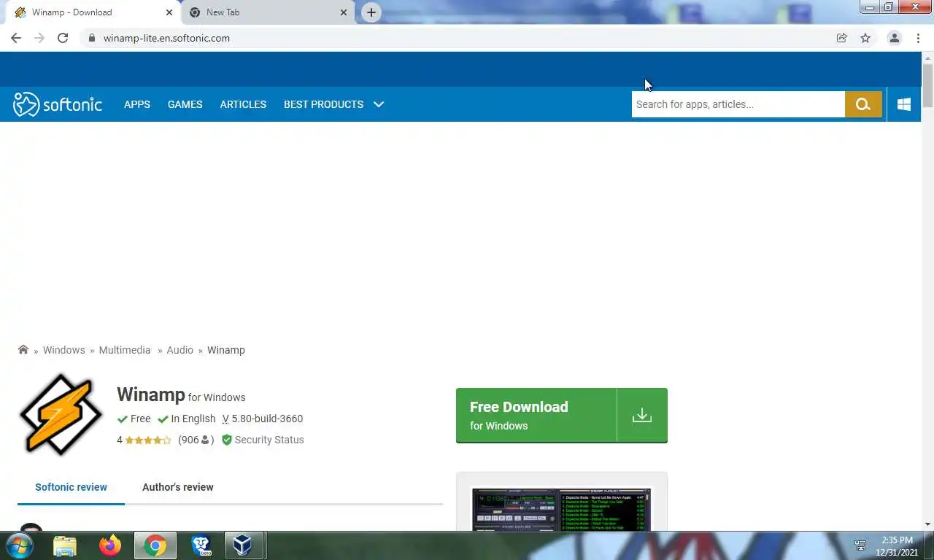Open the Apps menu item
Viewport: 934px width, 560px height.
[137, 104]
